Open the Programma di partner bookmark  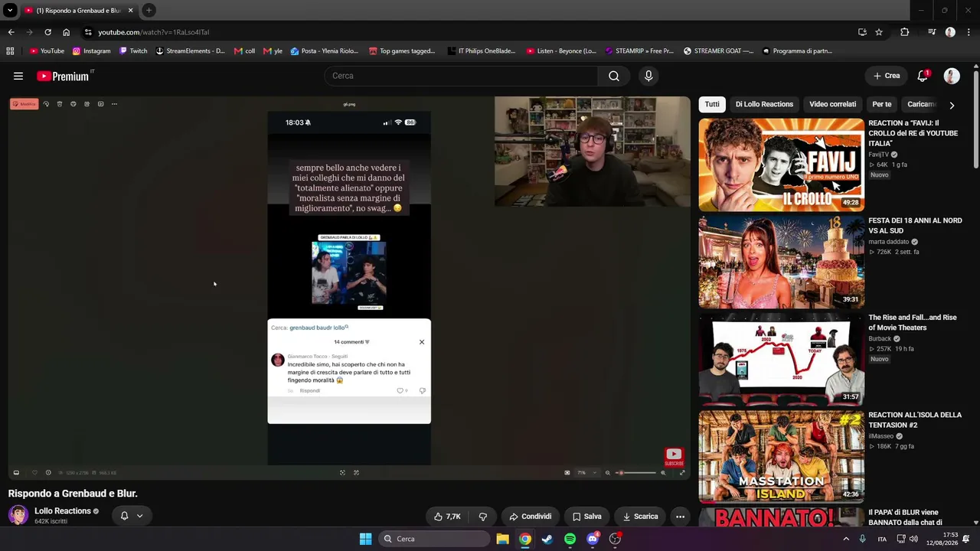click(x=797, y=51)
